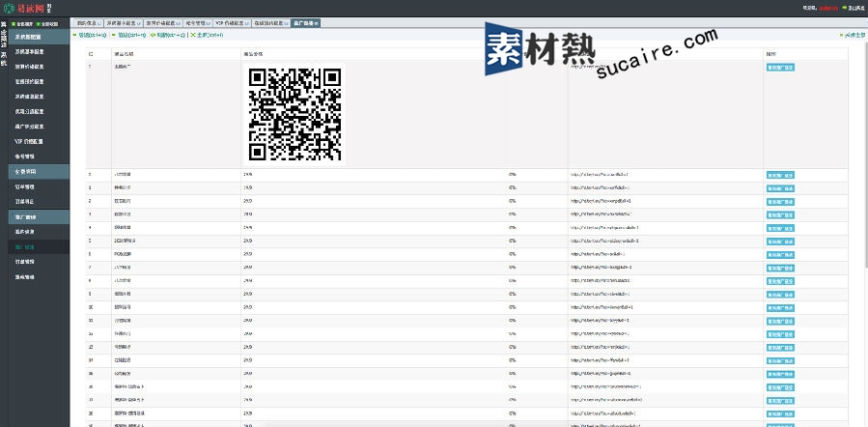This screenshot has width=868, height=427.
Task: Open 系统基本配置 in the sidebar
Action: tap(39, 51)
